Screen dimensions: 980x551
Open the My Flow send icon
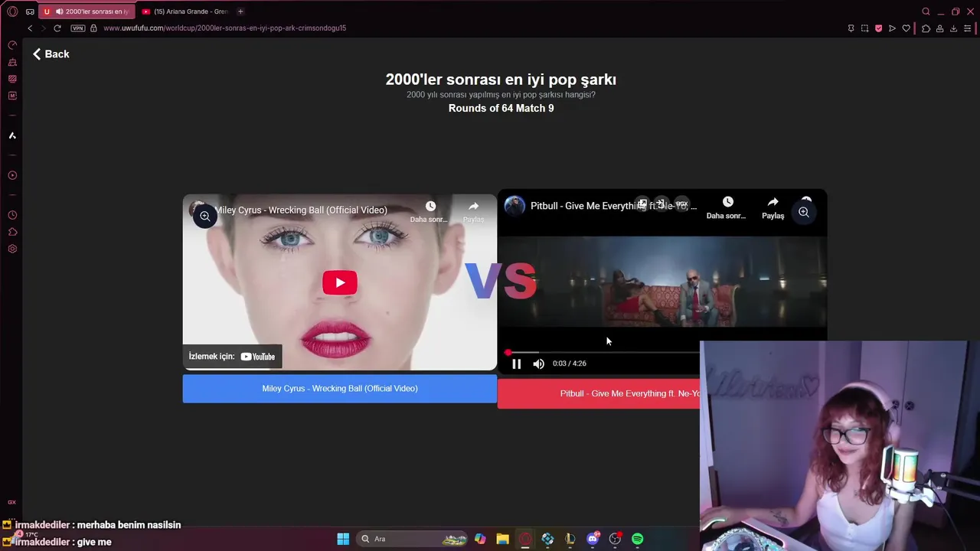tap(892, 28)
